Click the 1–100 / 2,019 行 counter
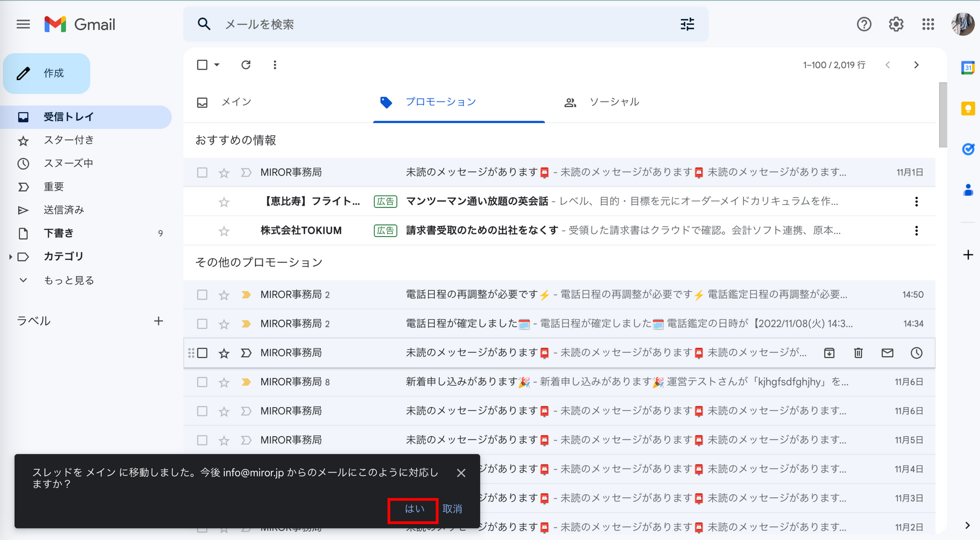980x540 pixels. pyautogui.click(x=834, y=65)
